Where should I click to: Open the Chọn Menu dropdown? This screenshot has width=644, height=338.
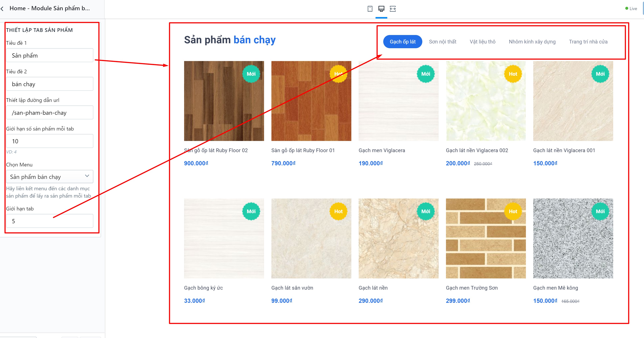pos(50,177)
